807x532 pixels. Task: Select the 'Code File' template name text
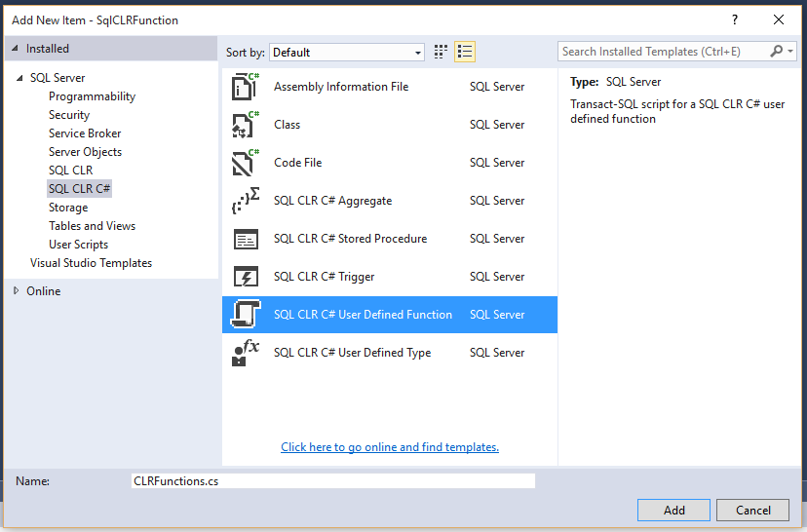pyautogui.click(x=297, y=163)
